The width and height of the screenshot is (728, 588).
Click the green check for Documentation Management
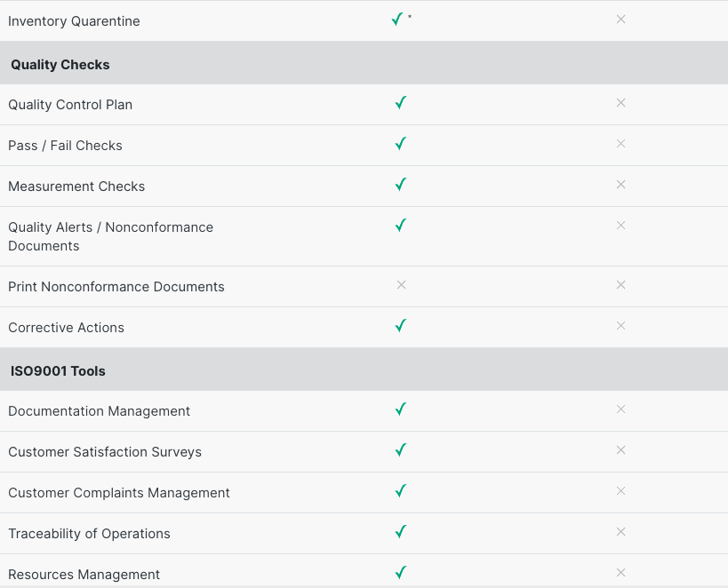point(401,409)
